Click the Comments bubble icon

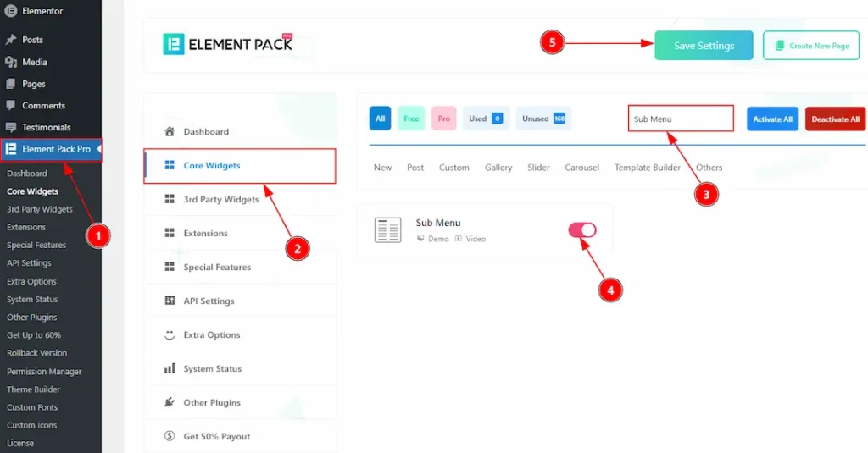tap(10, 105)
